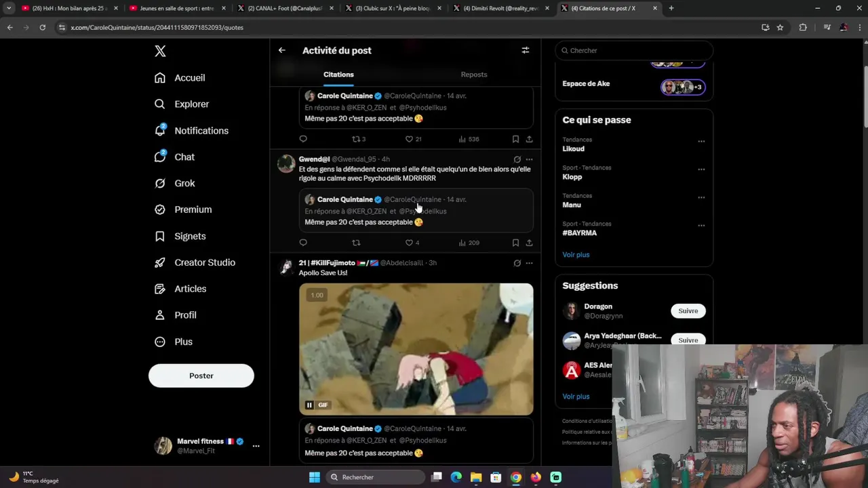The height and width of the screenshot is (488, 868).
Task: Open Premium in the sidebar
Action: point(183,209)
